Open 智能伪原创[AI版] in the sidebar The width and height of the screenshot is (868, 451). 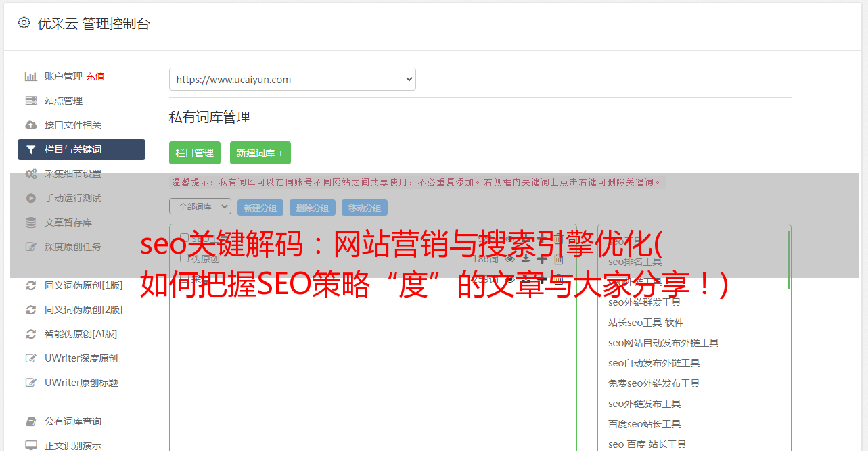[x=81, y=334]
